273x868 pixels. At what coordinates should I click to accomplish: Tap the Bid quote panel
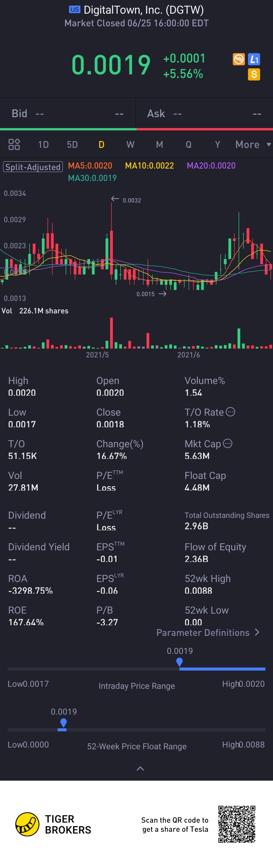tap(68, 114)
